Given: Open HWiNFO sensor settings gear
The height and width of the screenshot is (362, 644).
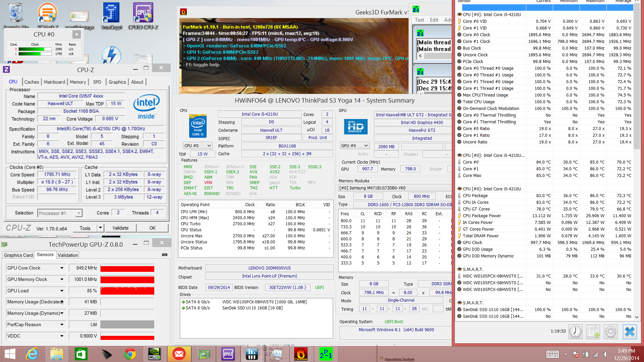Looking at the screenshot, I should pyautogui.click(x=611, y=331).
